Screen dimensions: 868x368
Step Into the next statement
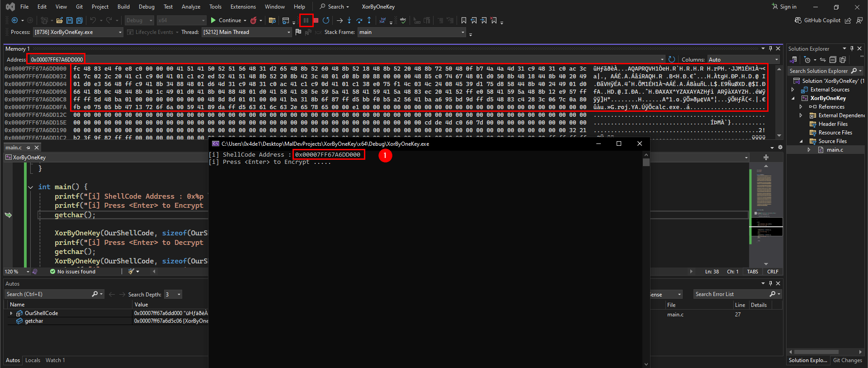point(349,20)
